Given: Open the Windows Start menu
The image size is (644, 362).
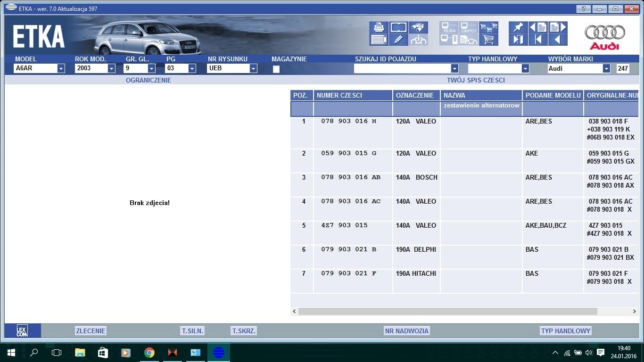Looking at the screenshot, I should coord(11,352).
